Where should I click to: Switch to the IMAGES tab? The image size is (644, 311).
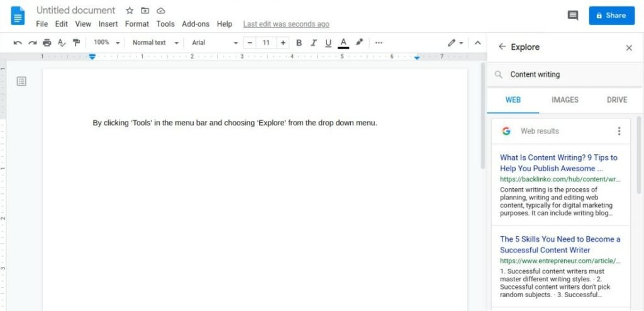click(x=565, y=99)
